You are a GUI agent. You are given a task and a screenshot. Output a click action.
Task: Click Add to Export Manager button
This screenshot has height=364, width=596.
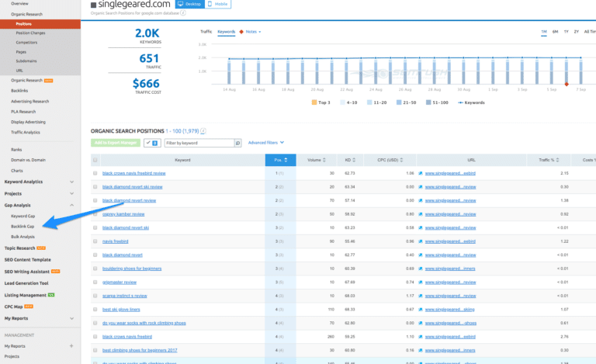pos(116,143)
